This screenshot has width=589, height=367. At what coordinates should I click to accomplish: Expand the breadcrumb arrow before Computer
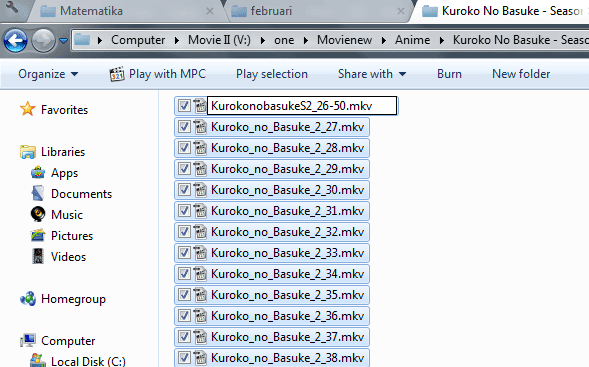coord(100,40)
